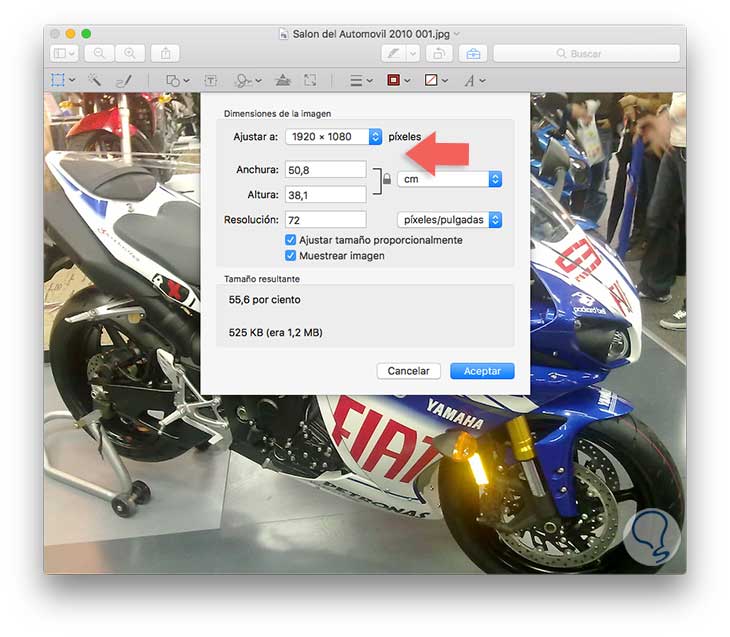Uncheck Ajustar tamaño proporcionalmente checkbox
This screenshot has width=730, height=637.
pos(291,240)
